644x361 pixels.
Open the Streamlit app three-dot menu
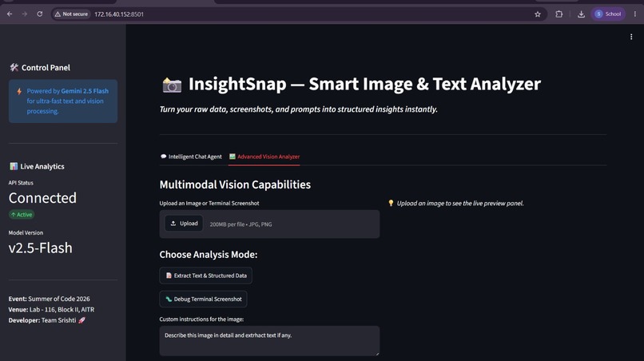click(631, 37)
